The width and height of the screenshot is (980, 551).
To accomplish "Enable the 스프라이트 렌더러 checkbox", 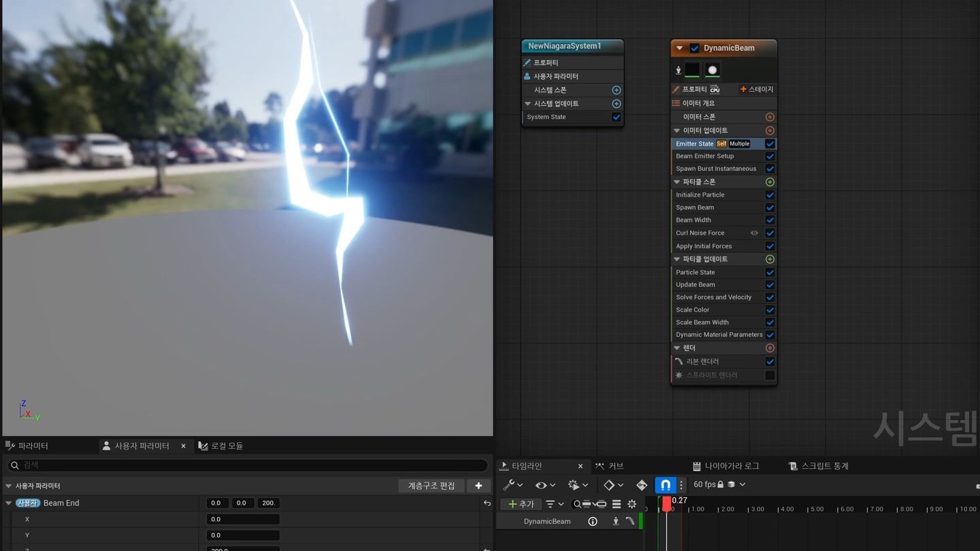I will (x=770, y=375).
